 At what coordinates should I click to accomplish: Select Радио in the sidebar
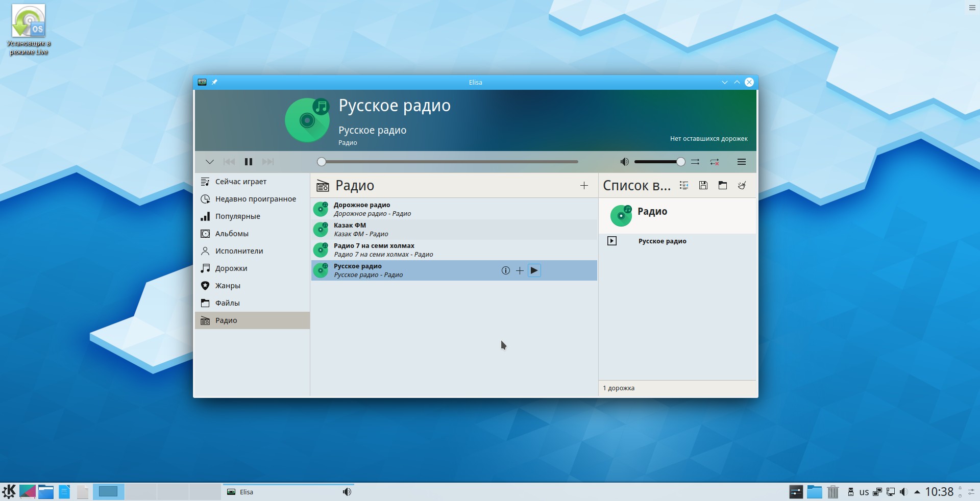(252, 320)
